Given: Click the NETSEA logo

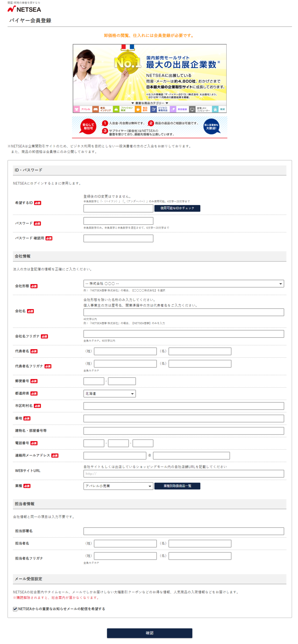Looking at the screenshot, I should click(x=24, y=9).
